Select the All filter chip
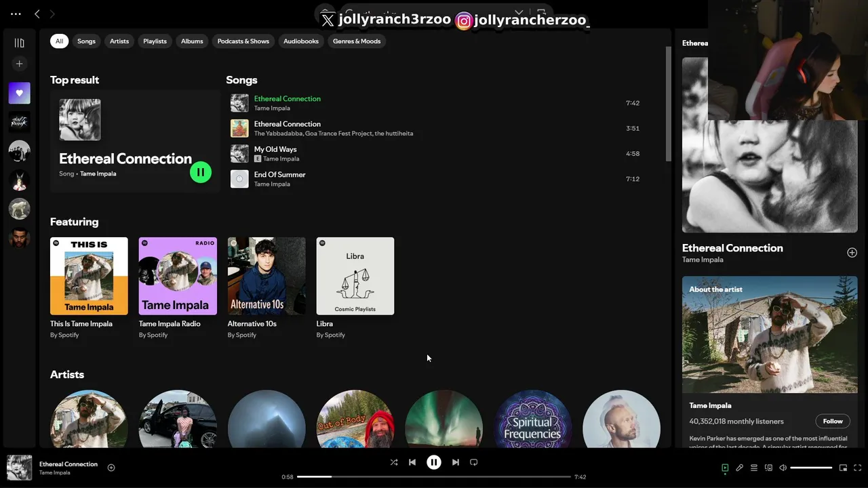Screen dimensions: 868x488 coord(59,41)
